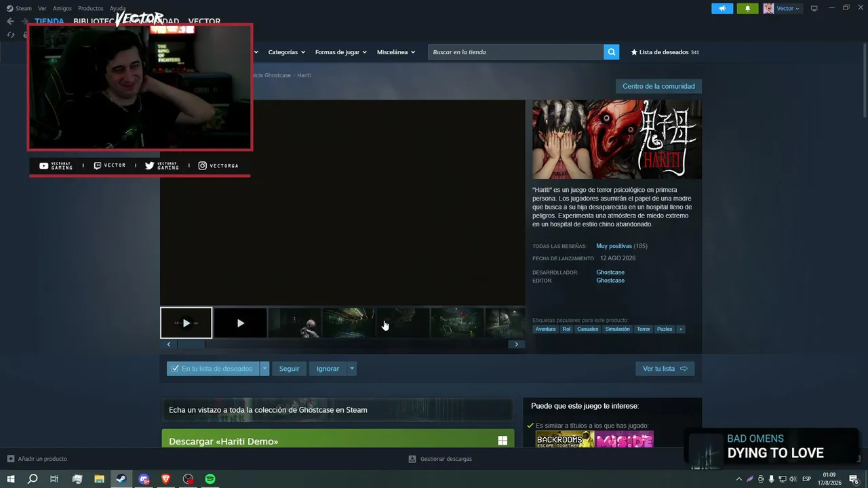
Task: Open Discord from the taskbar
Action: point(144,479)
